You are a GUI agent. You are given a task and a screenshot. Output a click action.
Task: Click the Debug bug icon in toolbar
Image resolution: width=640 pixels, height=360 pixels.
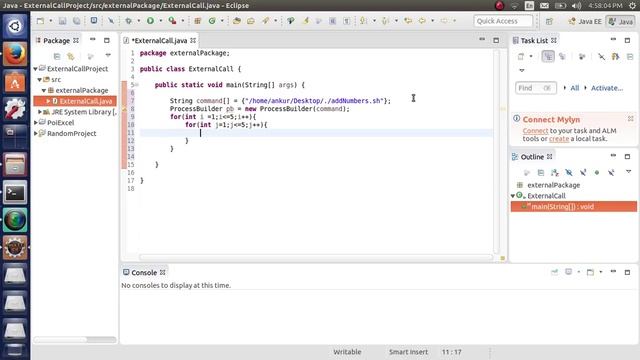coord(129,21)
